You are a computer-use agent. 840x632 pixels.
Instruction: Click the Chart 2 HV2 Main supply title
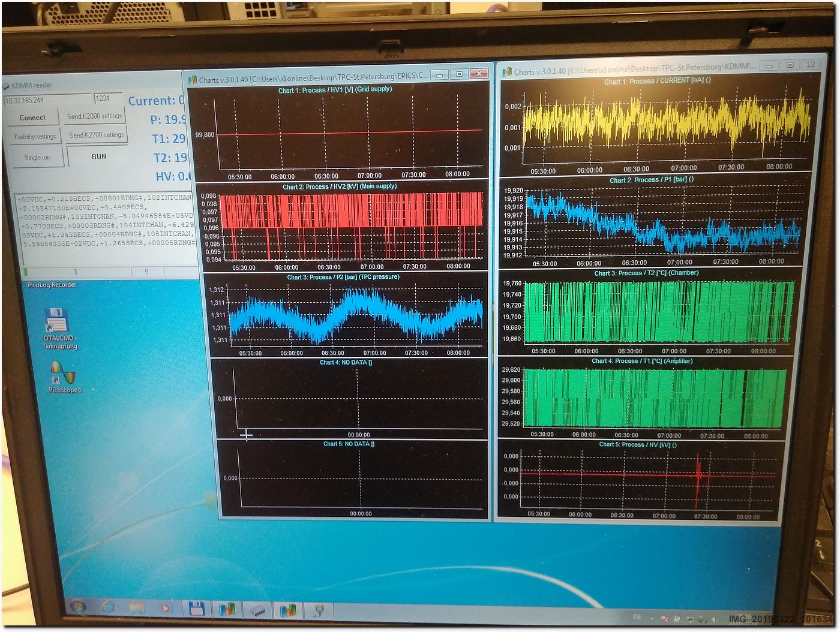pyautogui.click(x=340, y=186)
